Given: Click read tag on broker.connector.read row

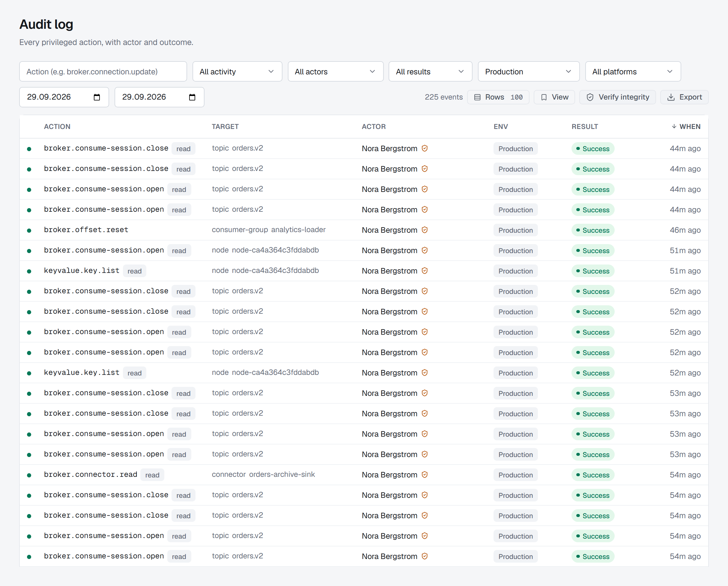Looking at the screenshot, I should [x=152, y=475].
